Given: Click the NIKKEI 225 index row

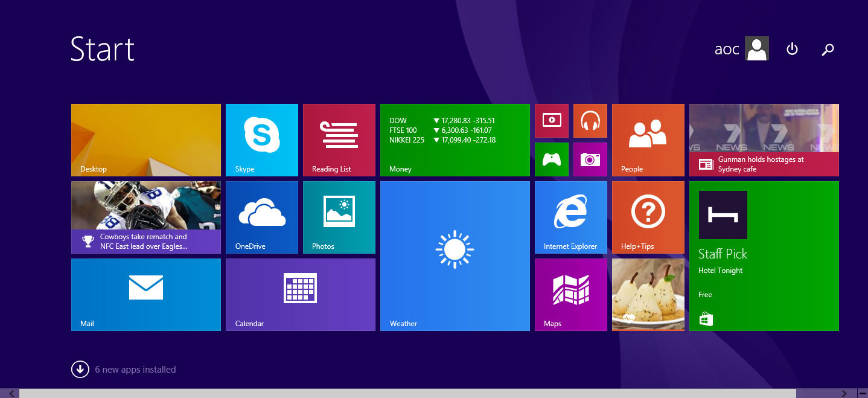Looking at the screenshot, I should coord(442,140).
